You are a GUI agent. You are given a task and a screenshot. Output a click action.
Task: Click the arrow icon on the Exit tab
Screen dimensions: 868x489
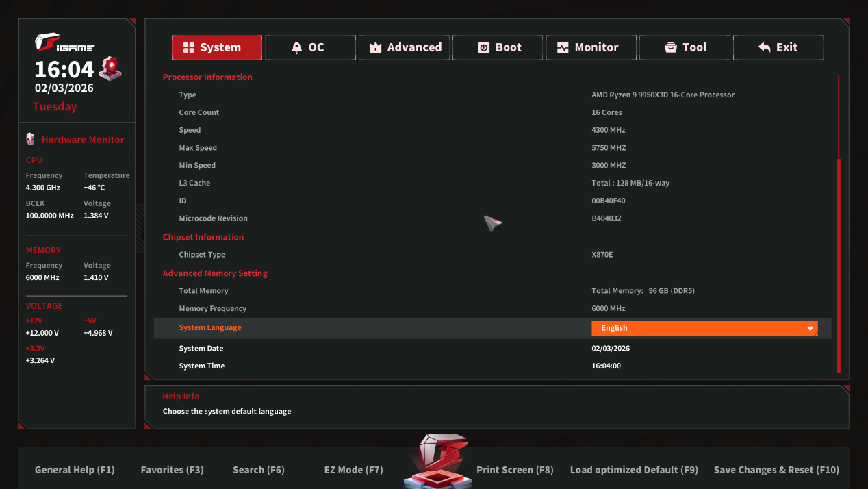765,47
